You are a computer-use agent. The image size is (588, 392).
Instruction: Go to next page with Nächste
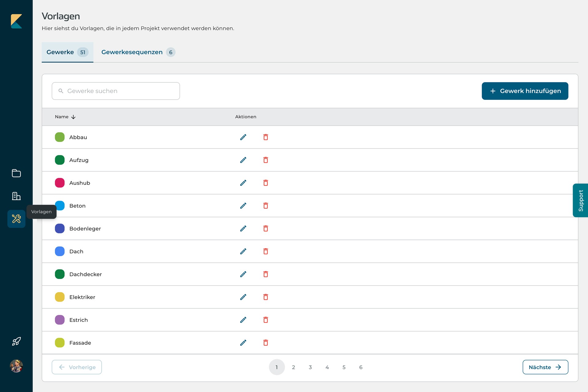pos(545,367)
